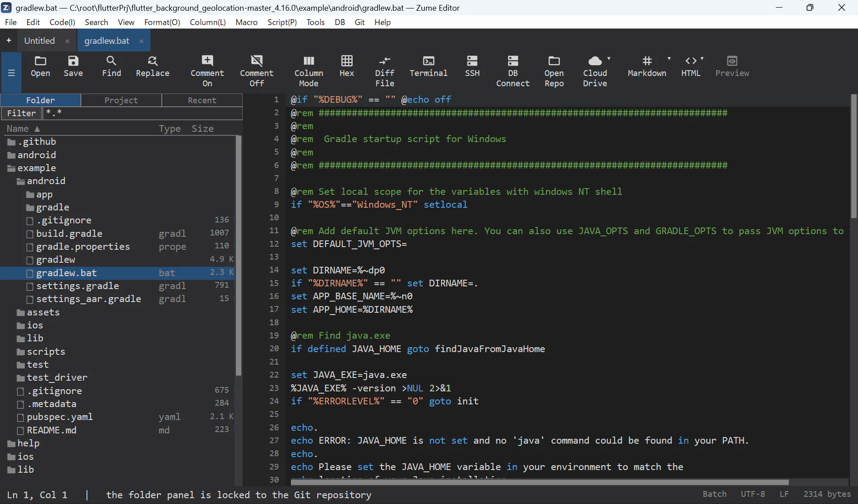Switch to the Project panel tab
Viewport: 858px width, 504px height.
pos(121,100)
